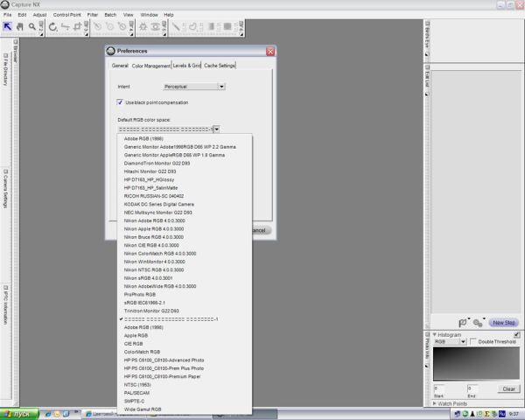This screenshot has width=525, height=420.
Task: Toggle the File Directory palette box
Action: tap(5, 55)
